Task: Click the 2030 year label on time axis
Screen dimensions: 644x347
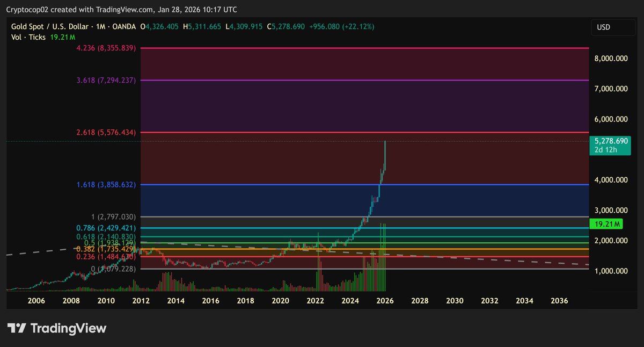Action: 455,301
